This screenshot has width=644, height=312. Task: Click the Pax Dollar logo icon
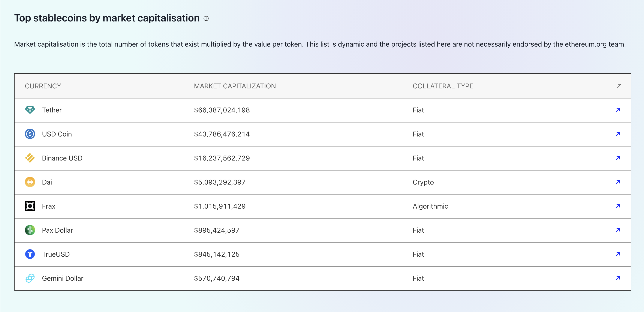[x=30, y=230]
